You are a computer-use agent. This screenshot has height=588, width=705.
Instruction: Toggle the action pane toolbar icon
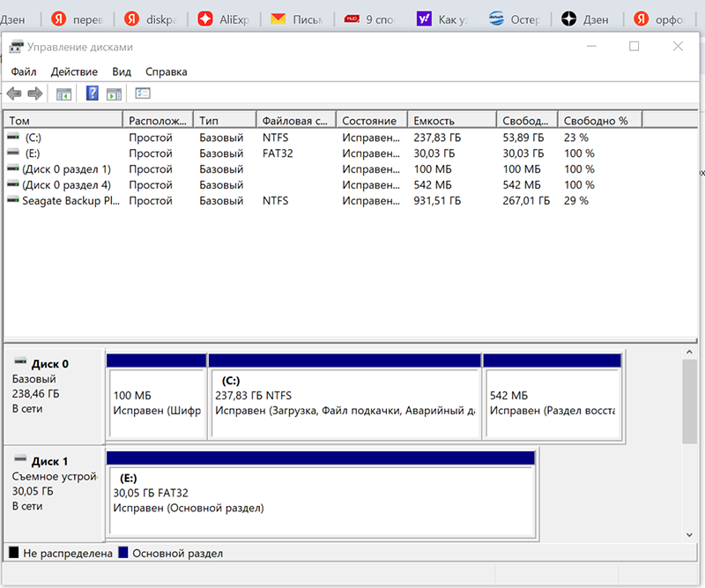[x=114, y=94]
